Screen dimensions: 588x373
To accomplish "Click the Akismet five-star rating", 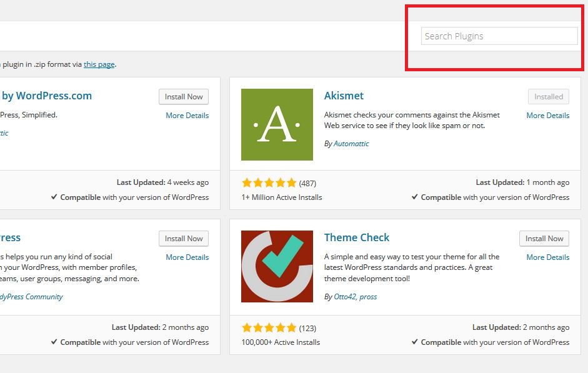I will click(269, 183).
